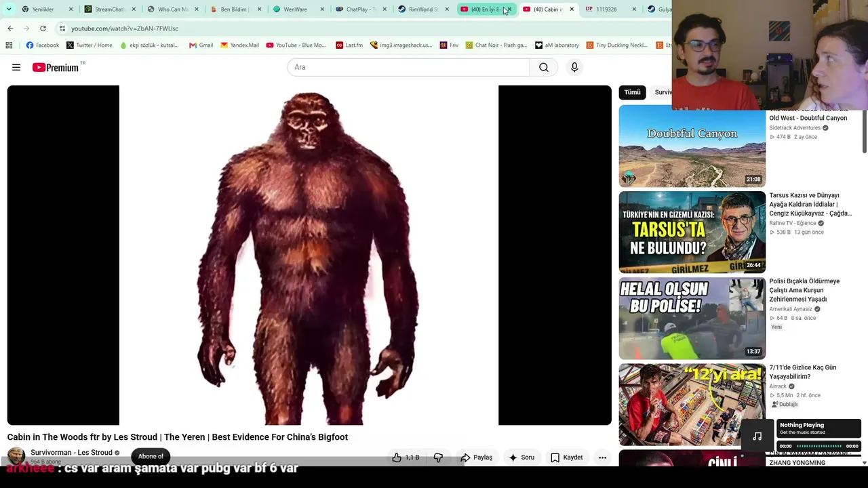Screen dimensions: 868x488
Task: Like the video with thumbs up
Action: [406, 457]
